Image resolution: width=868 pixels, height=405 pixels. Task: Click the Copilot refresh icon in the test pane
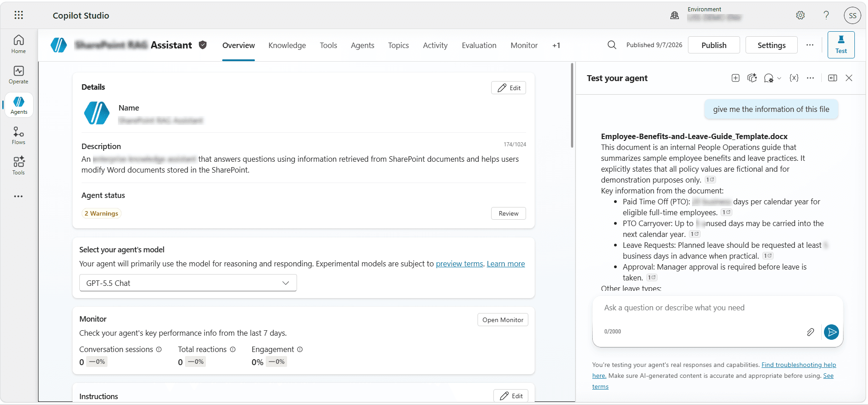[x=752, y=78]
